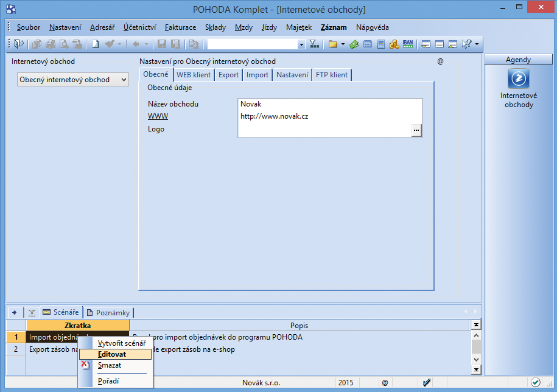Click the Agendy panel header button
This screenshot has width=557, height=392.
pyautogui.click(x=518, y=60)
